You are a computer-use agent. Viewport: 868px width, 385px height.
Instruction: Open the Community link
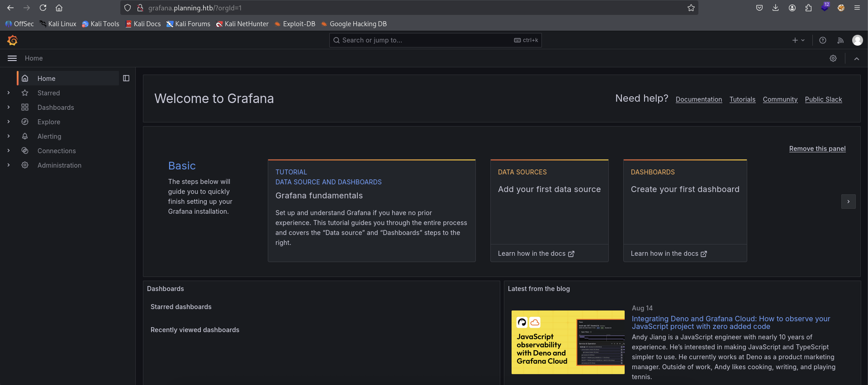pos(780,99)
